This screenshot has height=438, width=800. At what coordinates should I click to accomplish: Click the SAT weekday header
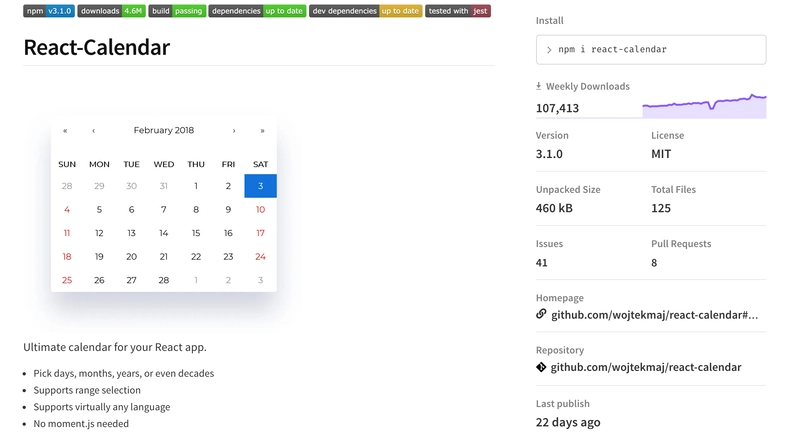coord(260,164)
